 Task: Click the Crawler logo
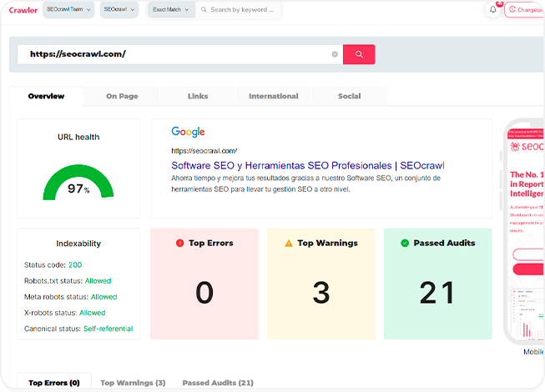tap(23, 10)
